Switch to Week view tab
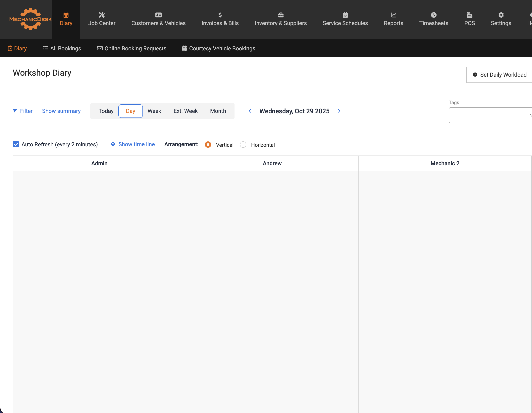 (154, 111)
